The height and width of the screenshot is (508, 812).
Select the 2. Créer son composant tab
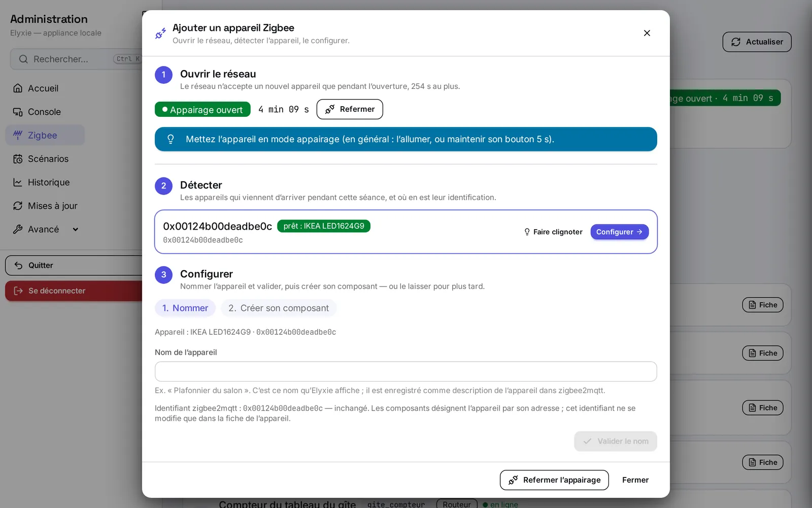pos(279,308)
